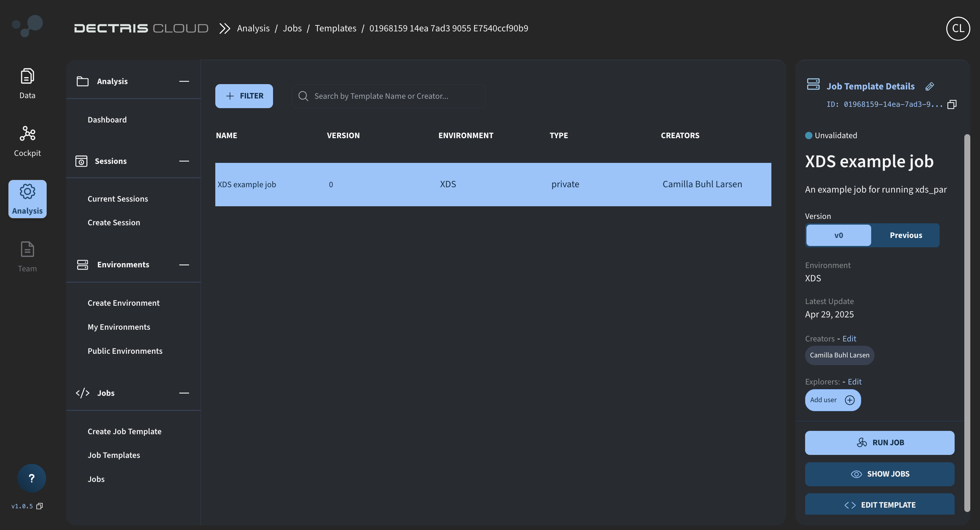Viewport: 980px width, 530px height.
Task: Click the CREATORS column header
Action: point(680,136)
